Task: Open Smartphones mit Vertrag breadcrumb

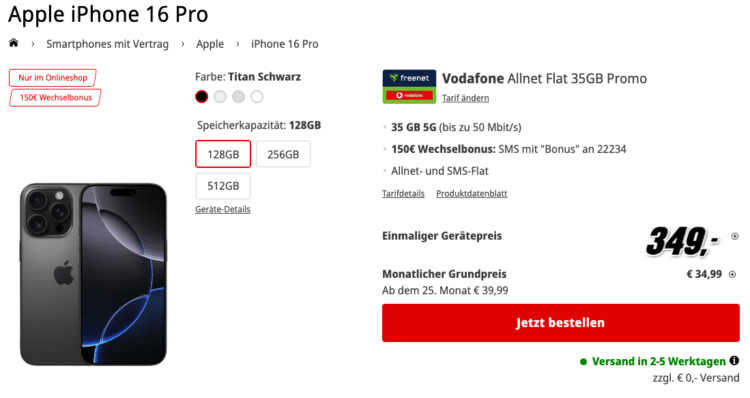Action: pos(107,44)
